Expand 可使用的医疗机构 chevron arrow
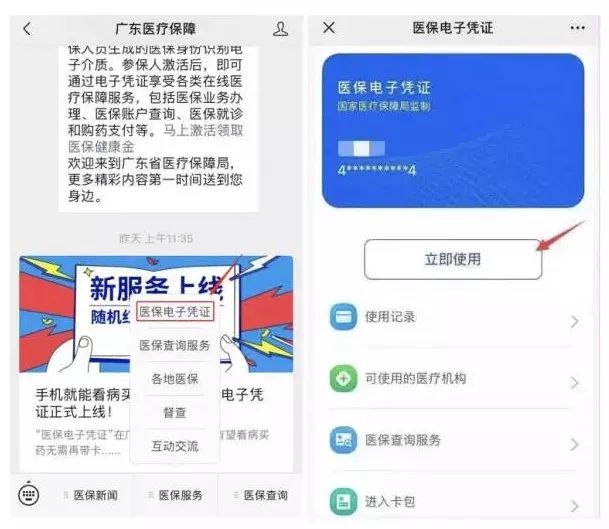This screenshot has width=609, height=529. (574, 383)
